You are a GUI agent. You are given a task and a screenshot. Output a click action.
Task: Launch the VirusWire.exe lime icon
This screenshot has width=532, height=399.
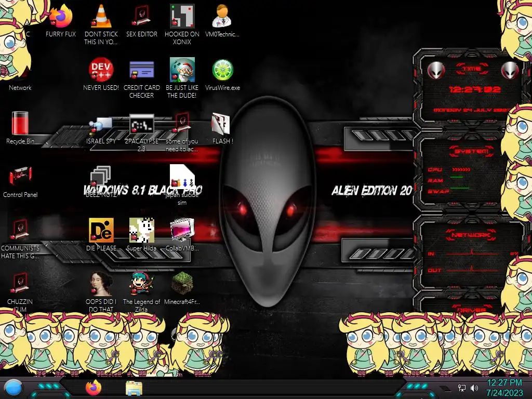(222, 70)
